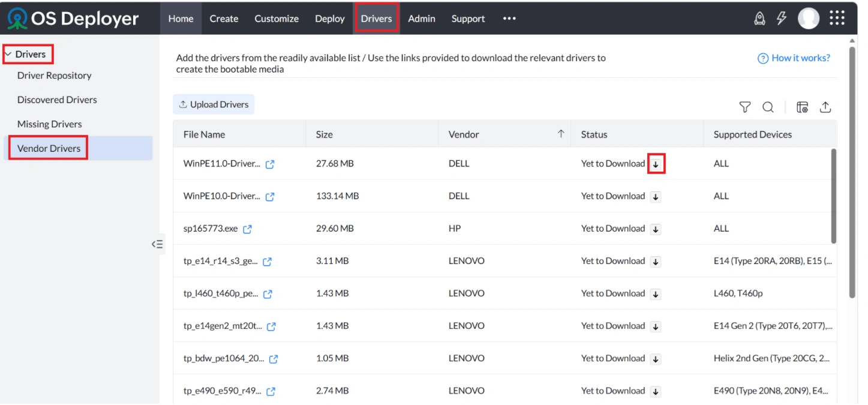Screen dimensions: 868x405
Task: Open external link icon for tp_e14gen2
Action: click(271, 326)
